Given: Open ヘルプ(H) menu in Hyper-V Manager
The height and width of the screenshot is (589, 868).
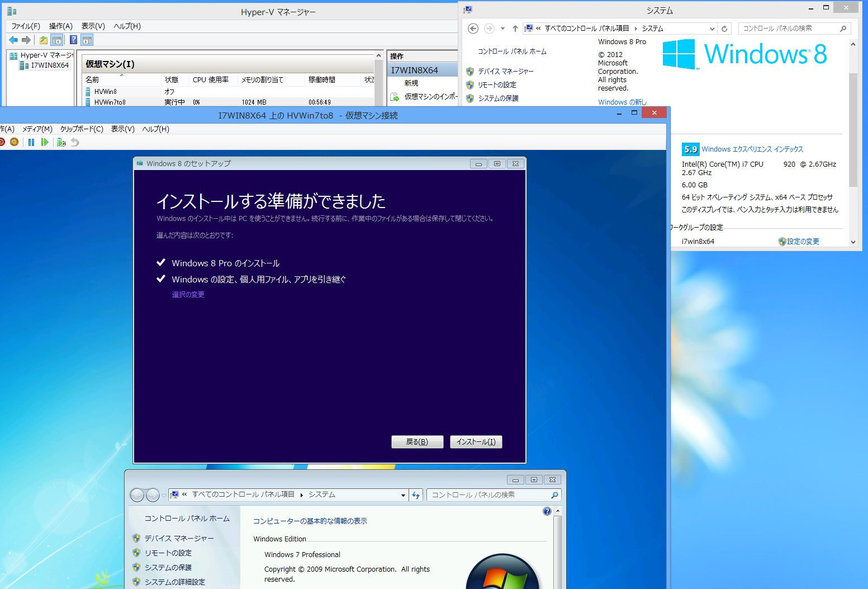Looking at the screenshot, I should [x=127, y=26].
